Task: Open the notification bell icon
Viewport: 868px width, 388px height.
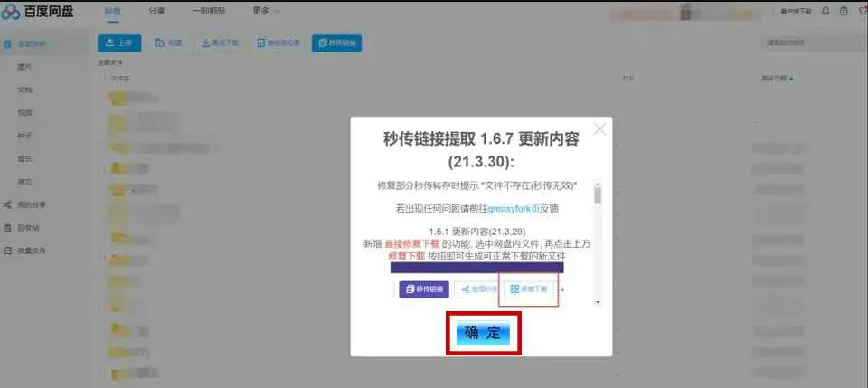Action: pyautogui.click(x=825, y=12)
